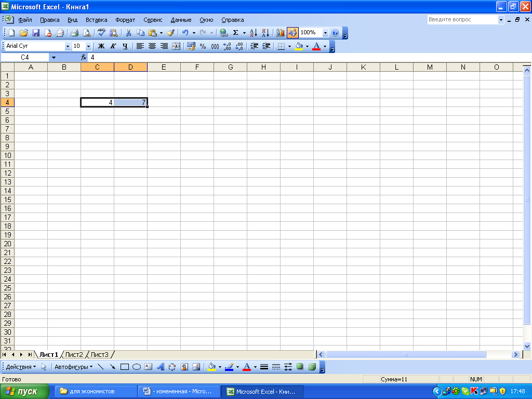Switch to the Лист2 sheet tab
The image size is (532, 399).
74,354
